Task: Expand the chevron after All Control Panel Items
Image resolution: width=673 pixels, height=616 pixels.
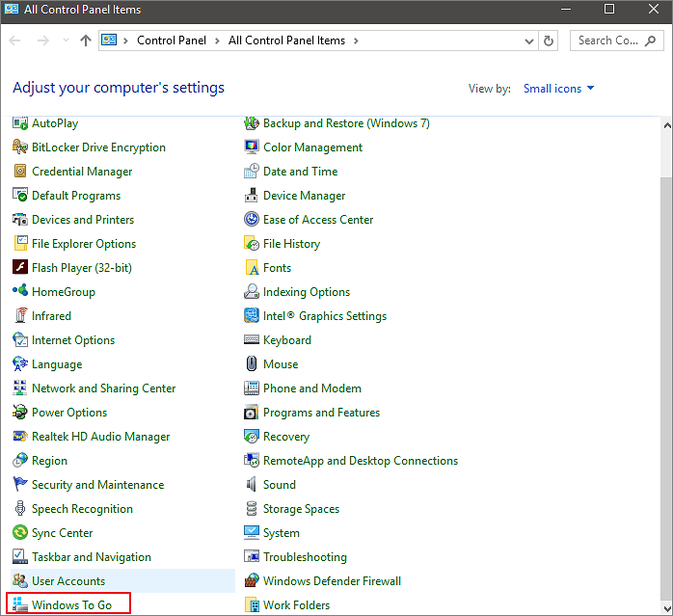Action: coord(356,41)
